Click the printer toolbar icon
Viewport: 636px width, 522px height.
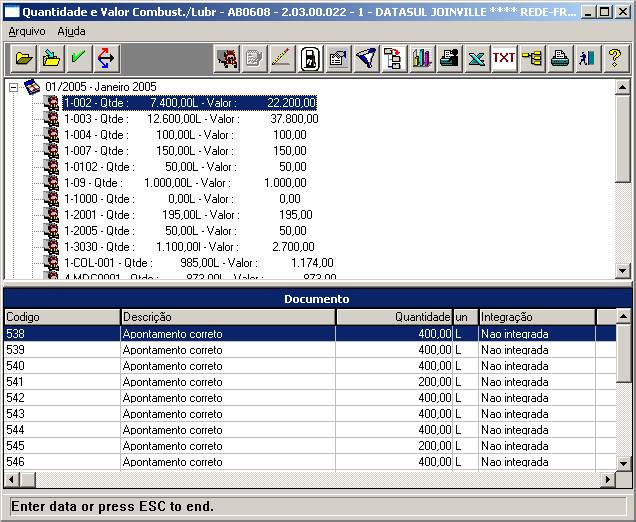pyautogui.click(x=560, y=58)
